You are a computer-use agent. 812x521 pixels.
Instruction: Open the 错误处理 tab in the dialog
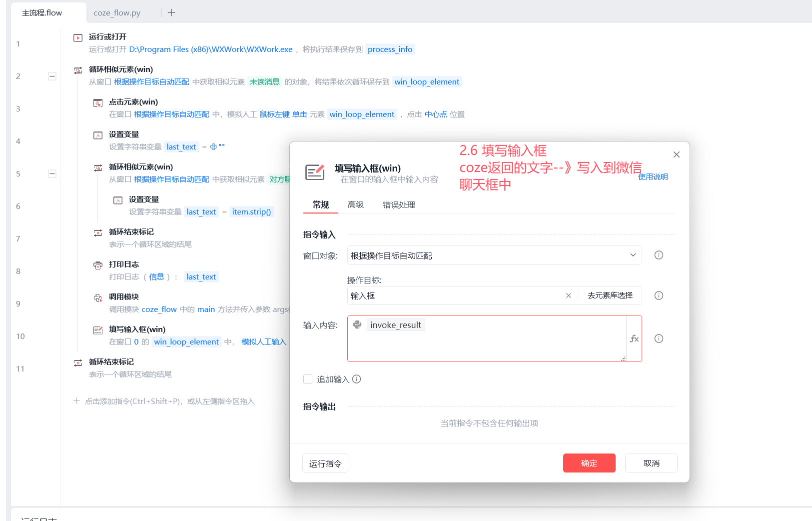399,204
